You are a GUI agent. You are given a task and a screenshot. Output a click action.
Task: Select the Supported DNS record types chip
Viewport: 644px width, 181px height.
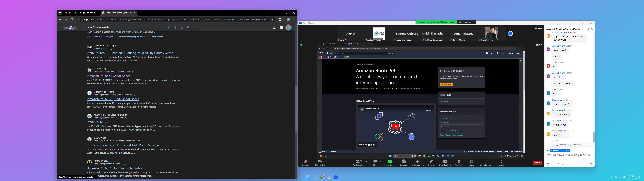click(101, 37)
